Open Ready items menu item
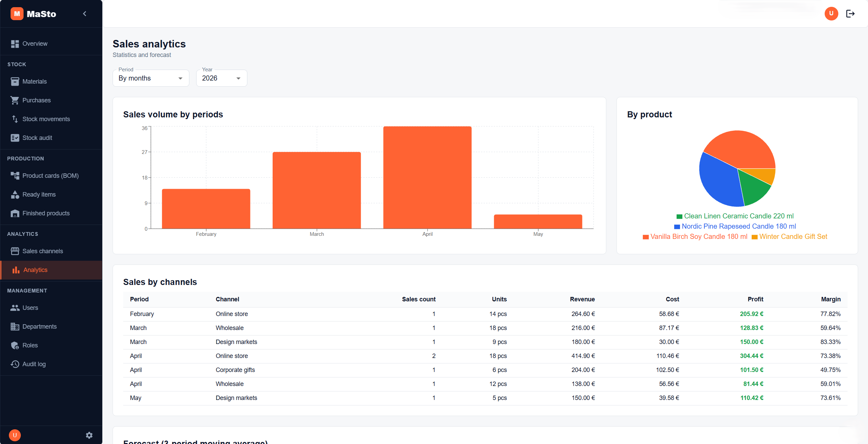 [x=51, y=195]
